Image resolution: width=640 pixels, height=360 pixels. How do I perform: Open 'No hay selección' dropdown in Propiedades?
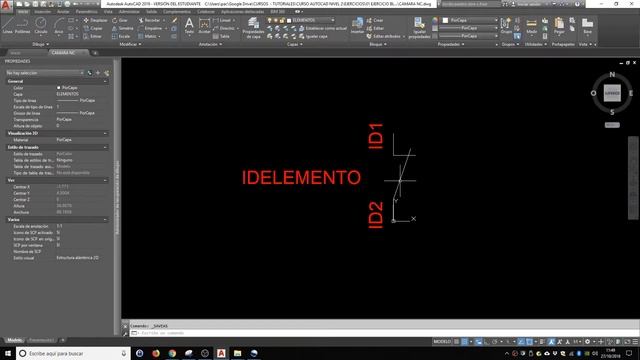click(45, 73)
